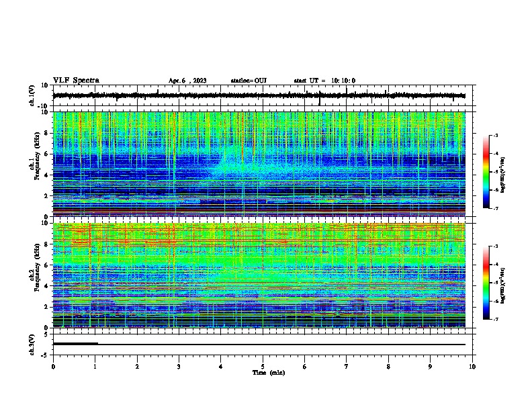Click the ch.1 spectrogram color scale bar
The image size is (532, 411).
(486, 172)
